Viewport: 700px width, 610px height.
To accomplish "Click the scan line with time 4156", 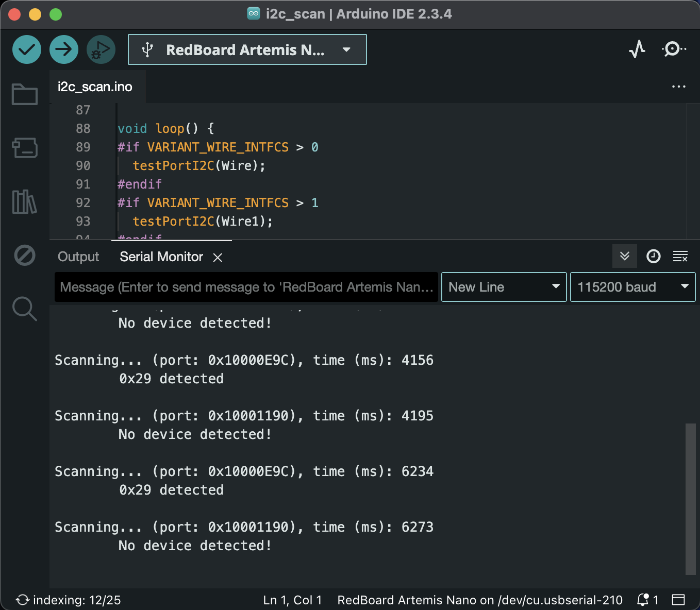I will tap(244, 360).
